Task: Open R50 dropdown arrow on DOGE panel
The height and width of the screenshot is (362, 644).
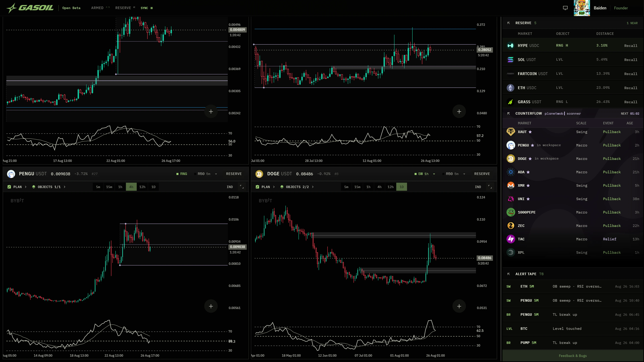Action: [x=464, y=174]
